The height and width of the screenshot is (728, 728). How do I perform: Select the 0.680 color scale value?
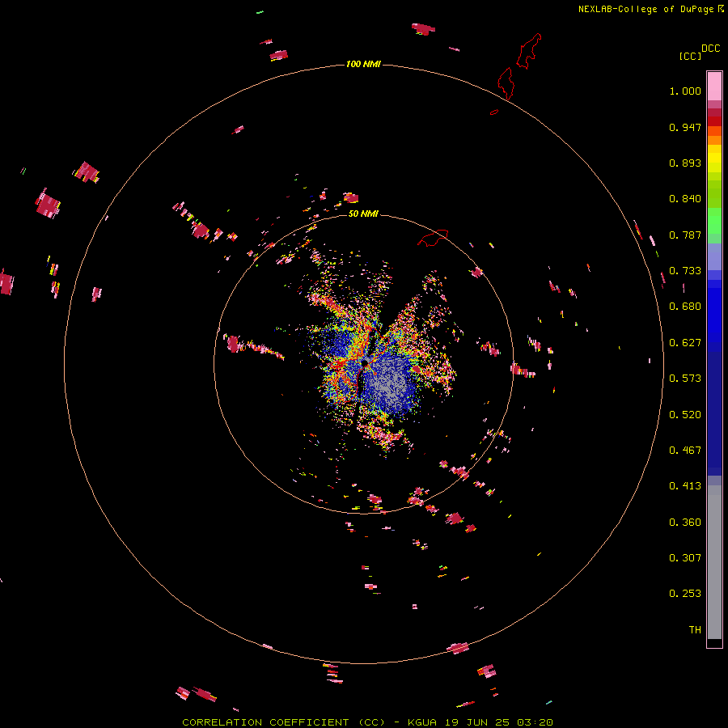pyautogui.click(x=685, y=307)
